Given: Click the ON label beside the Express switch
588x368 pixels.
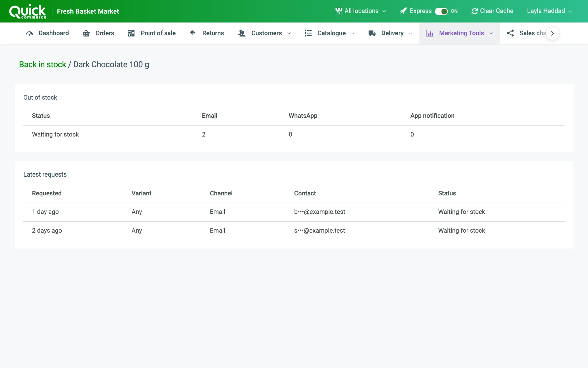Looking at the screenshot, I should pos(454,11).
